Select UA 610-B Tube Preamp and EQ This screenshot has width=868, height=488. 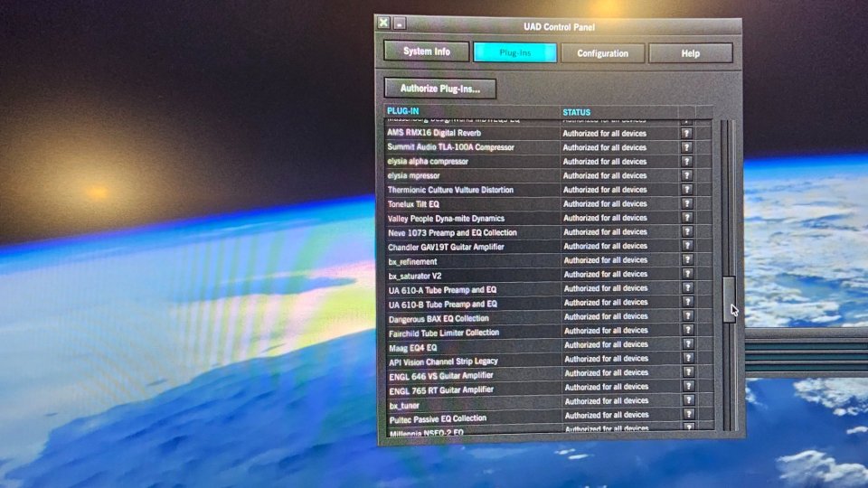point(550,304)
